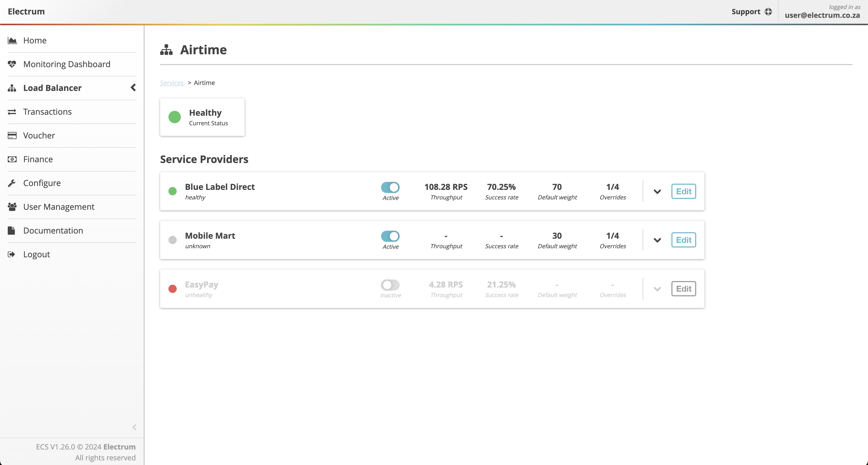This screenshot has height=465, width=868.
Task: Click the User Management people icon
Action: (x=12, y=207)
